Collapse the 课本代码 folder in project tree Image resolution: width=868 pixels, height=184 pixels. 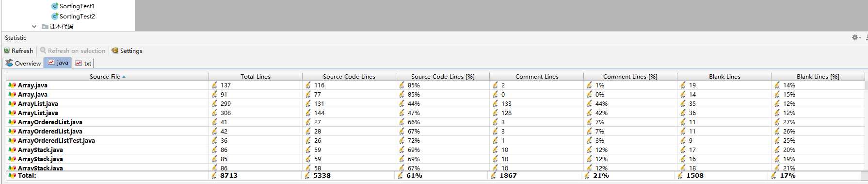click(34, 27)
